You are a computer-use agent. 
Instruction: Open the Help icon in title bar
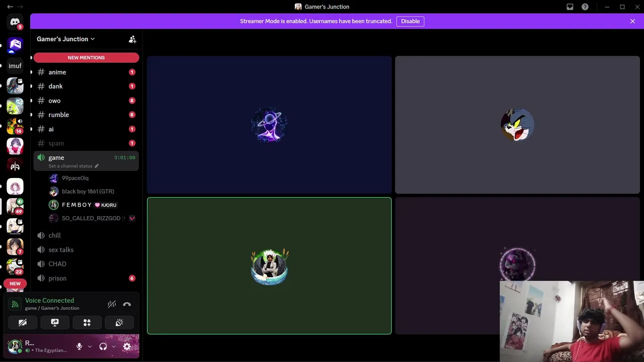(585, 7)
